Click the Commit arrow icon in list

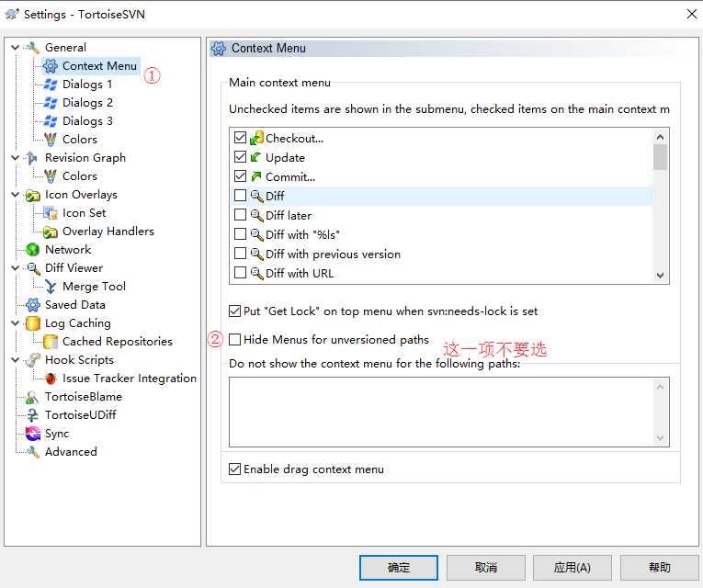point(256,176)
